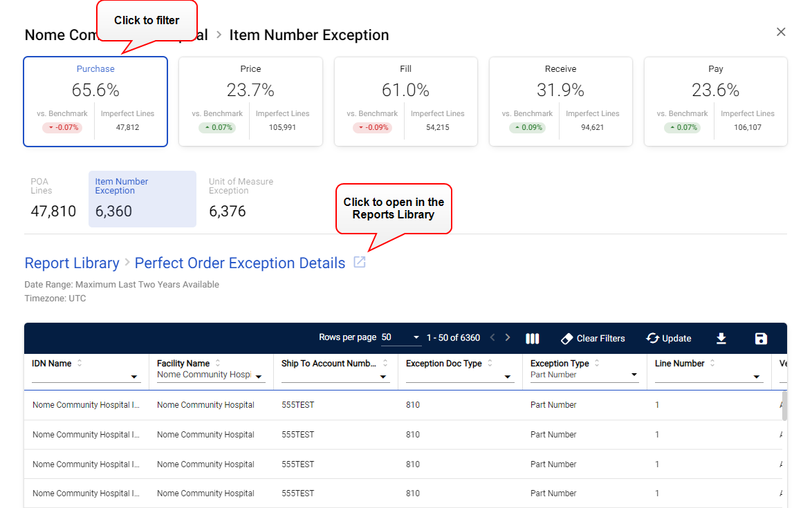Click the Clear Filters eraser icon
812x508 pixels.
click(569, 338)
